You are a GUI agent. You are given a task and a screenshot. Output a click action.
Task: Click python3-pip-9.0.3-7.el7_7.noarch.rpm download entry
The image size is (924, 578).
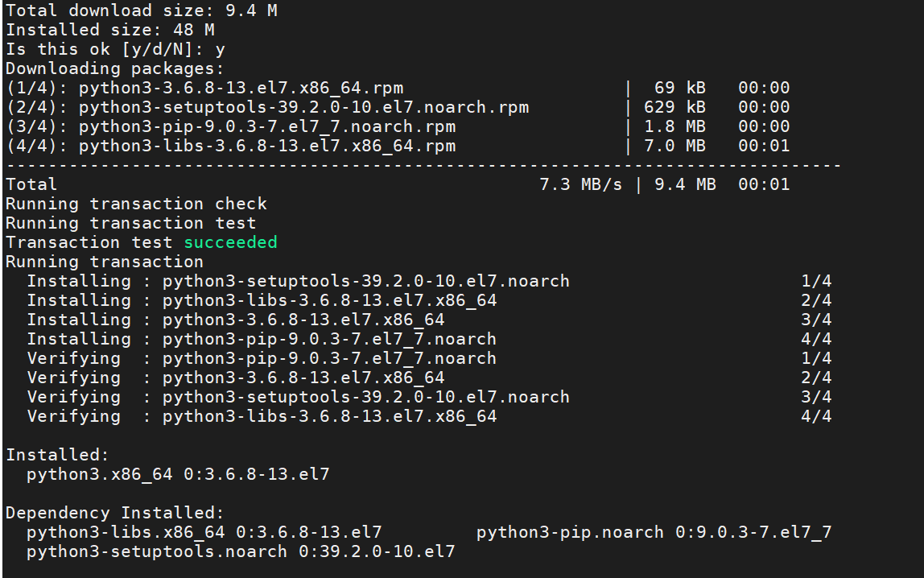(x=266, y=126)
